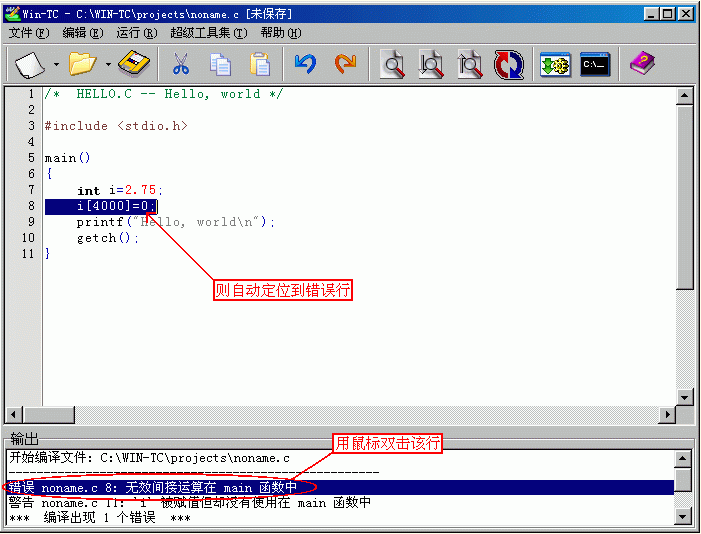The image size is (701, 534).
Task: Open the purple Help book icon
Action: pyautogui.click(x=642, y=64)
